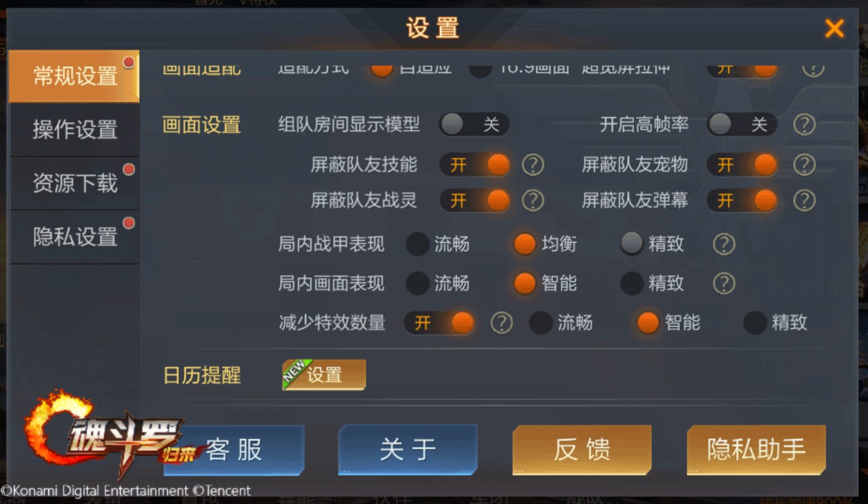This screenshot has width=868, height=504.
Task: Disable 屏蔽队友技能 toggle
Action: pos(475,165)
